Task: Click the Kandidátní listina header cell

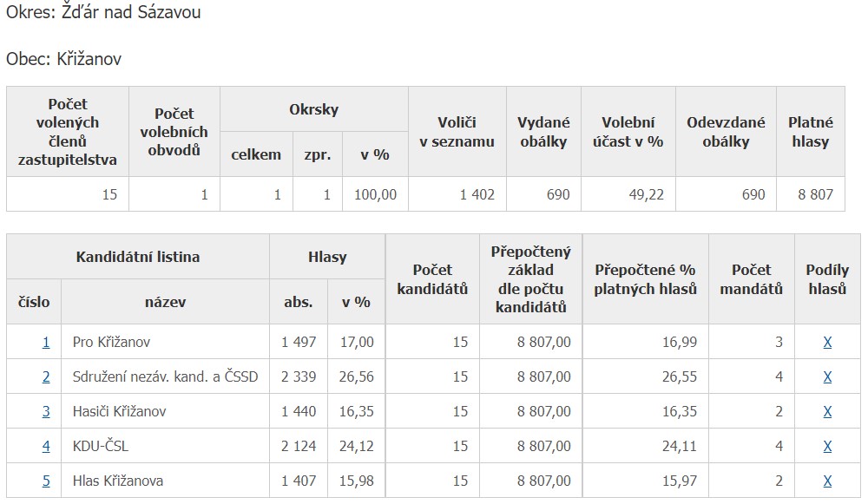Action: click(x=138, y=257)
